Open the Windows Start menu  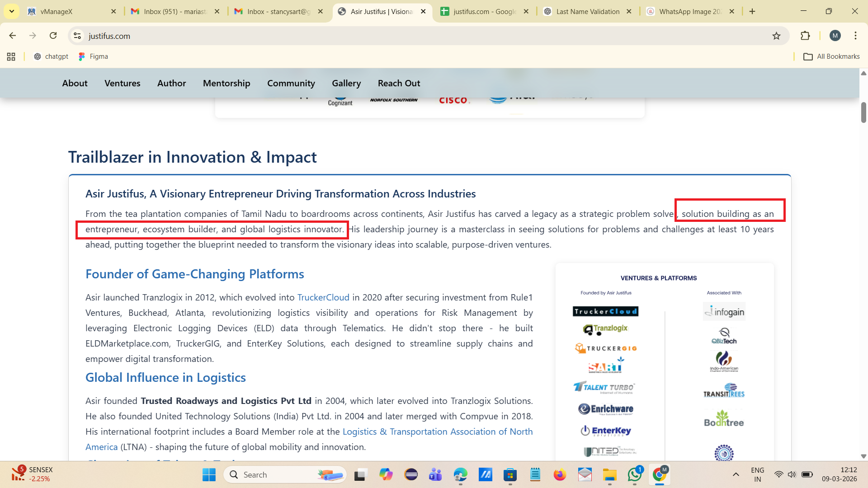[209, 474]
